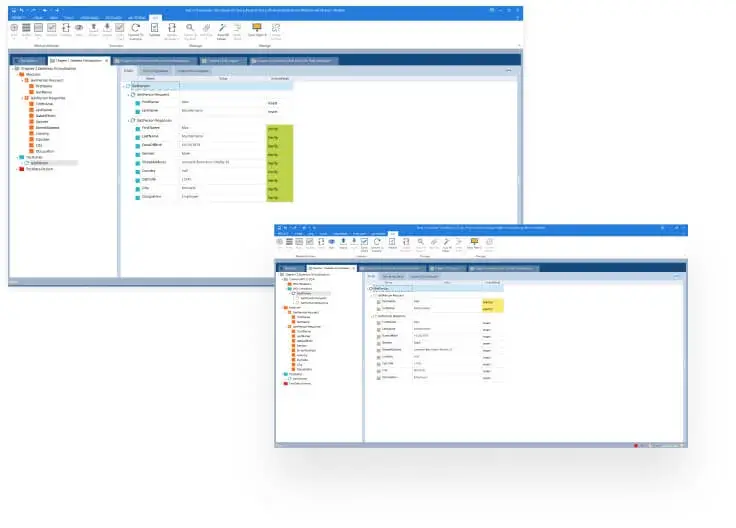Click the orange StreetAddress icon in the larger window's tree
This screenshot has width=736, height=528.
pos(33,127)
